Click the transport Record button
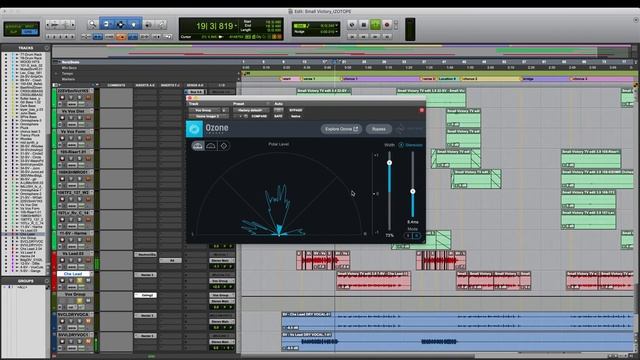 pyautogui.click(x=387, y=25)
